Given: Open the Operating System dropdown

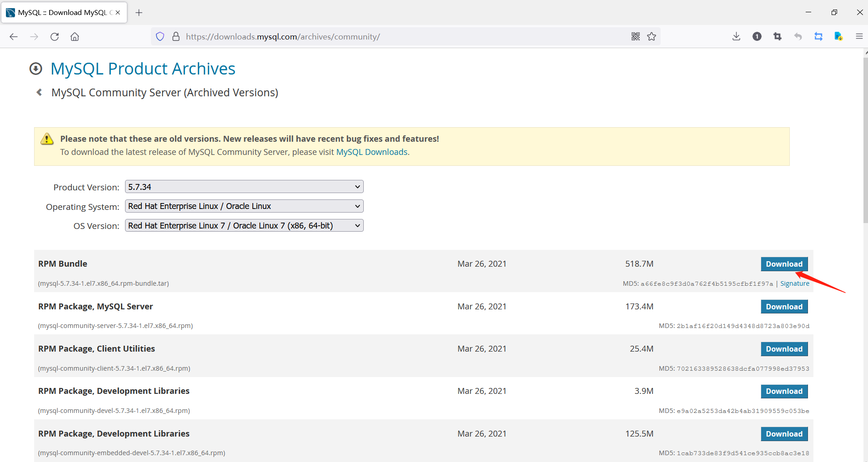Looking at the screenshot, I should tap(244, 206).
